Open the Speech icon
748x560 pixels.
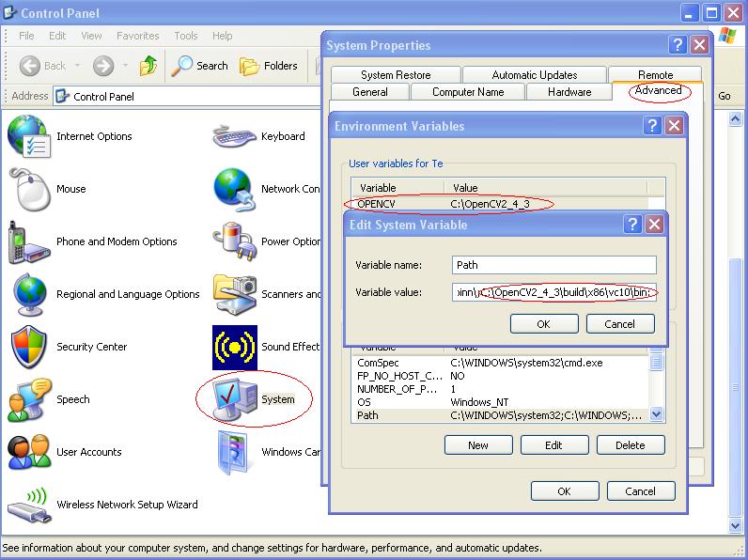coord(29,399)
